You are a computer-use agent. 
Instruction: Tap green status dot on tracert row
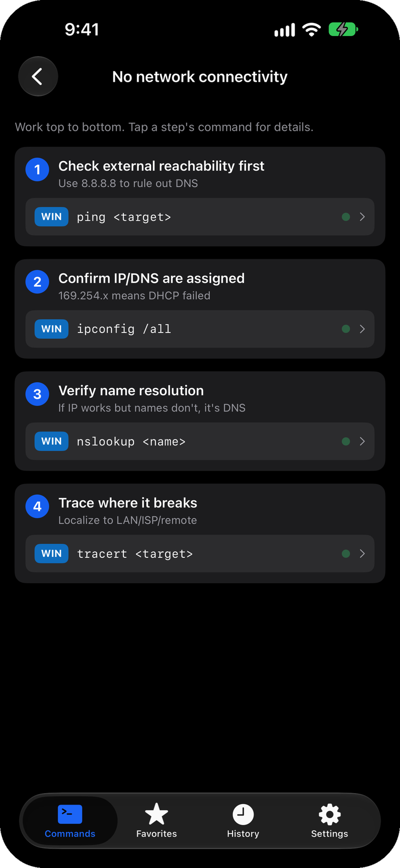point(345,554)
